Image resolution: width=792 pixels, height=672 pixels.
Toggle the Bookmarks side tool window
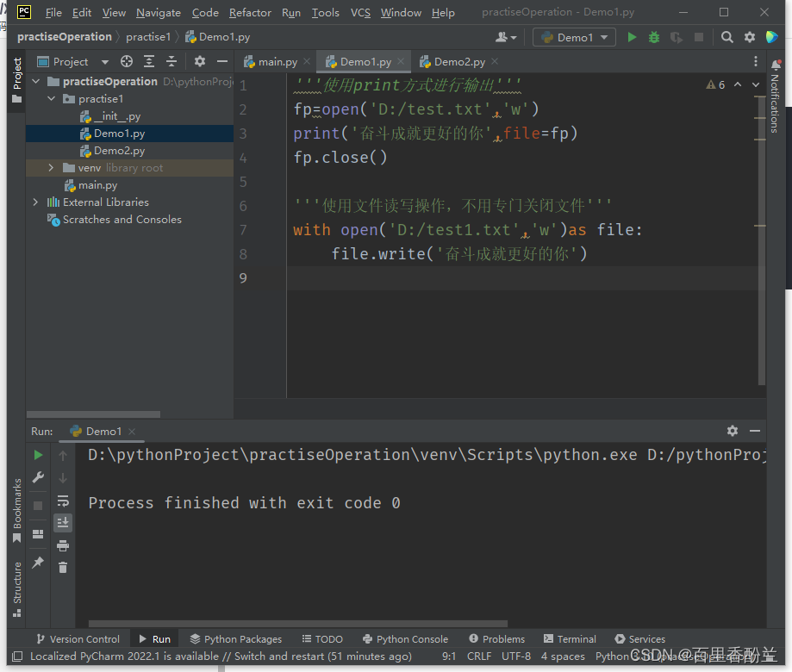pyautogui.click(x=17, y=510)
